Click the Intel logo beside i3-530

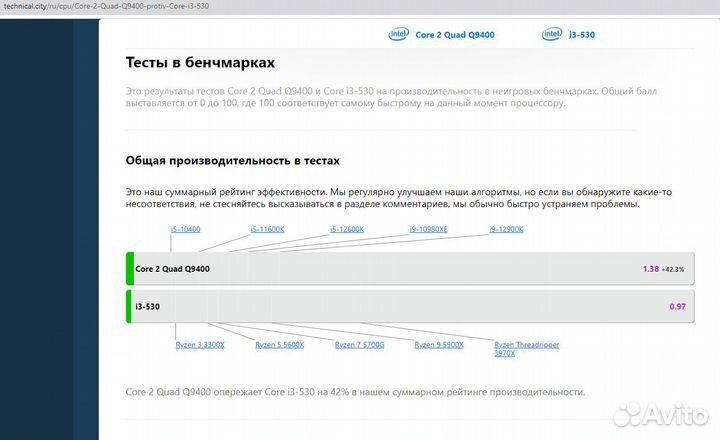[551, 34]
